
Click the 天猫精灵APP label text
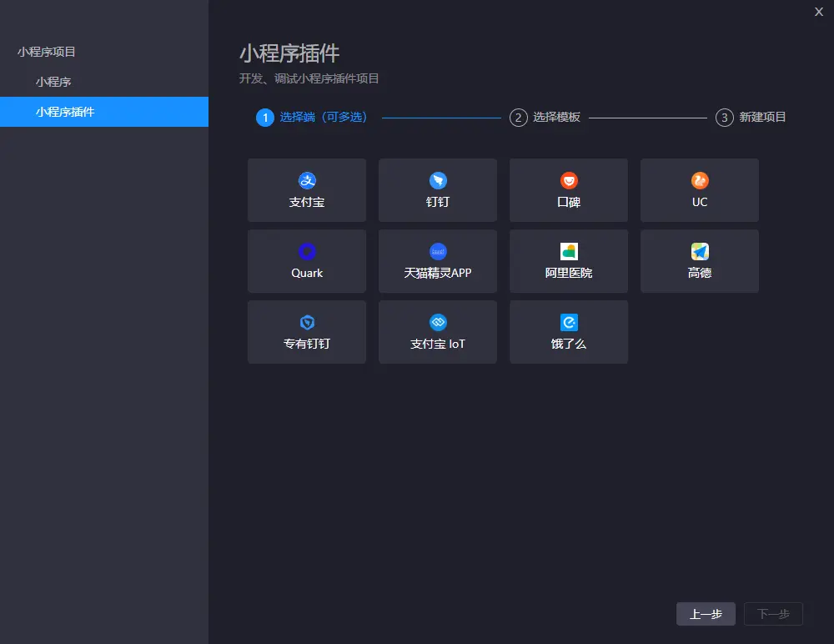tap(438, 273)
